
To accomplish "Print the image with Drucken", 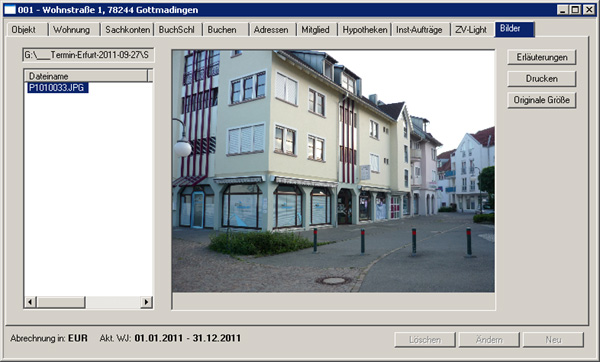I will pyautogui.click(x=541, y=79).
